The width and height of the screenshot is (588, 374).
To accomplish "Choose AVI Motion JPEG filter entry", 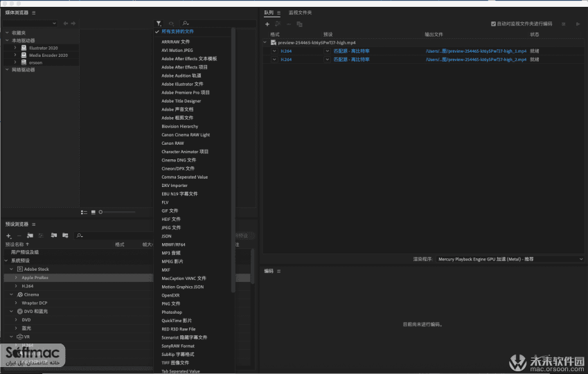I will coord(177,51).
